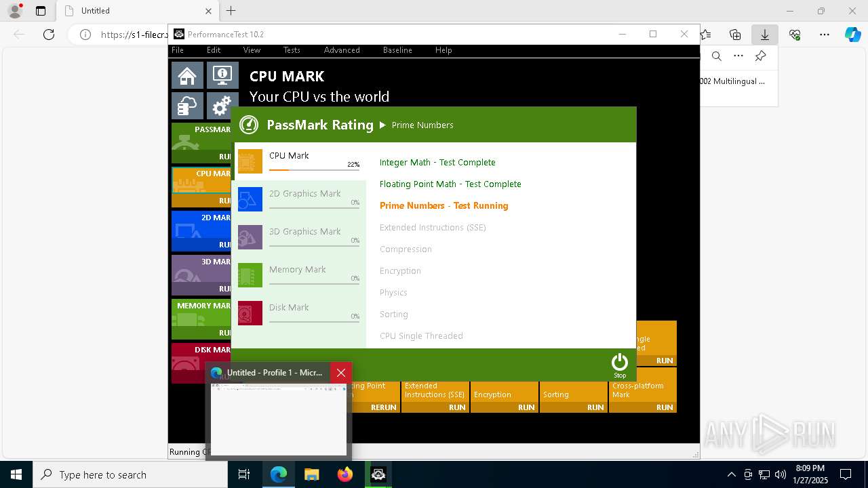Viewport: 868px width, 488px height.
Task: Open the View menu
Action: click(x=252, y=50)
